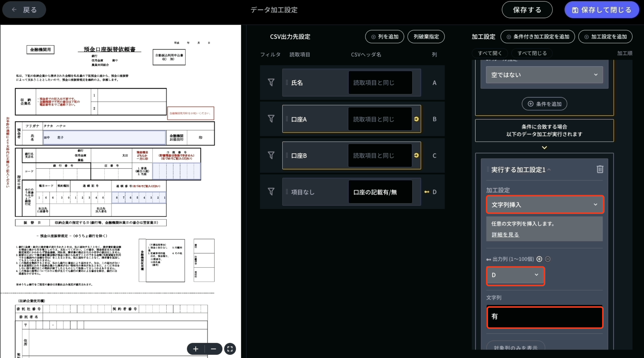Zoom in on the document preview

pos(196,349)
